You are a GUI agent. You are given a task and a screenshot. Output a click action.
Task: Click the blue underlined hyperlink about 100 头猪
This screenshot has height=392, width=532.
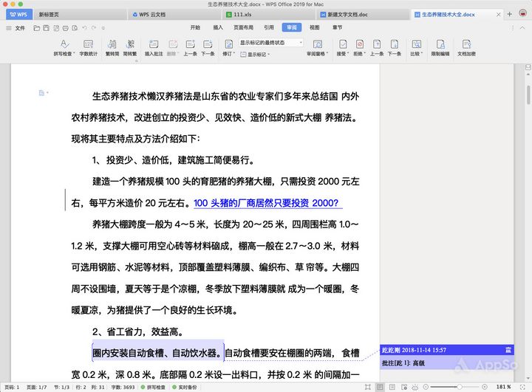tap(266, 203)
